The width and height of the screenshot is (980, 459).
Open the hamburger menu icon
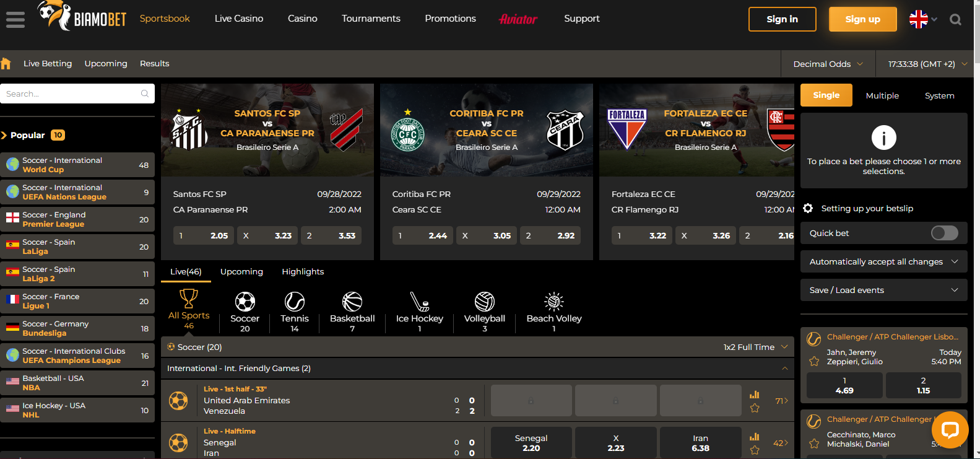[x=15, y=20]
